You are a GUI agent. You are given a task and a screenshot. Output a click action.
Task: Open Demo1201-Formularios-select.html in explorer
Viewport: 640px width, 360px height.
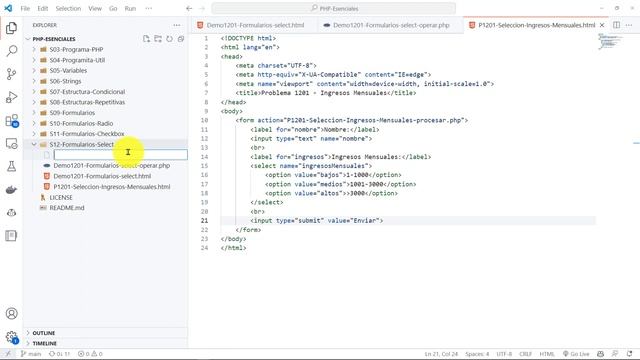[x=102, y=176]
